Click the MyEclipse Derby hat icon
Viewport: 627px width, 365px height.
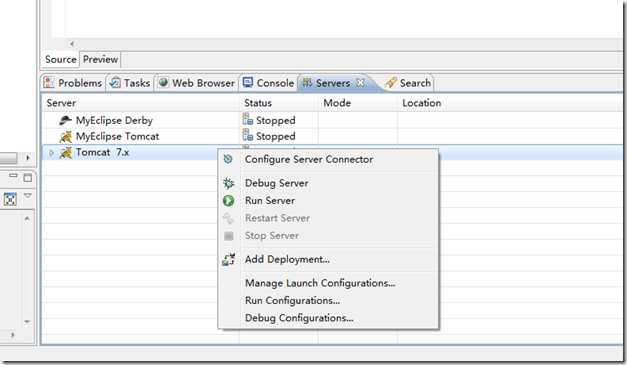tap(65, 120)
